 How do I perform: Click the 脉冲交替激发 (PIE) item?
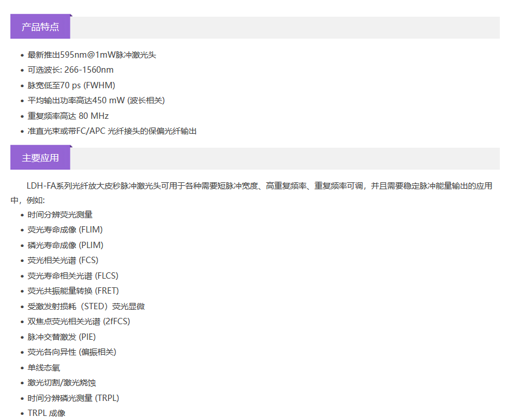(x=61, y=337)
